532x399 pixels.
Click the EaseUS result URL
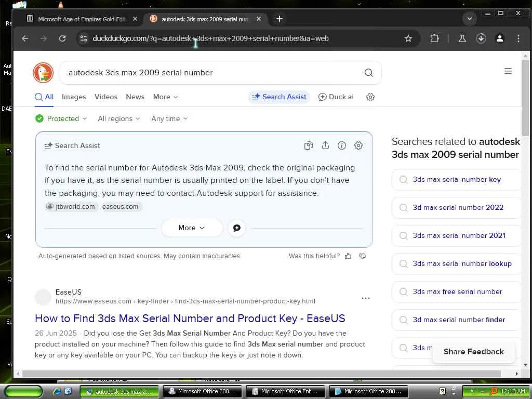(x=185, y=301)
